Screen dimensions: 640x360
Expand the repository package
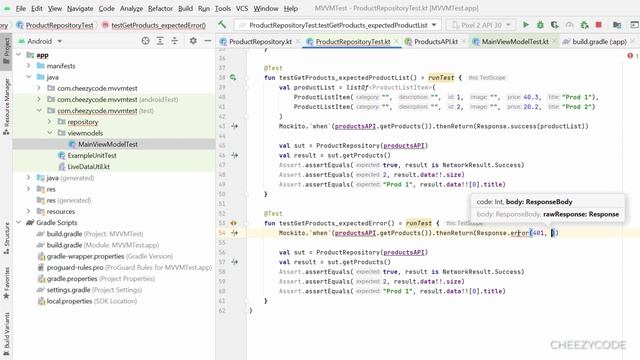pyautogui.click(x=49, y=122)
